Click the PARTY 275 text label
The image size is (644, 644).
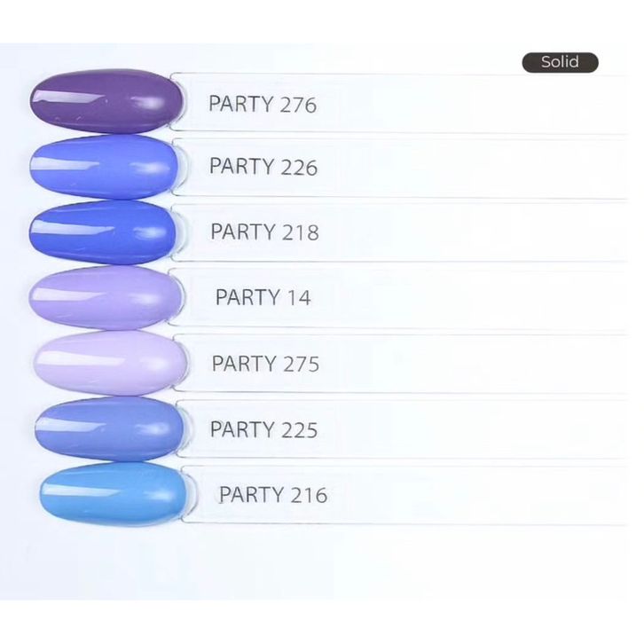tap(265, 363)
